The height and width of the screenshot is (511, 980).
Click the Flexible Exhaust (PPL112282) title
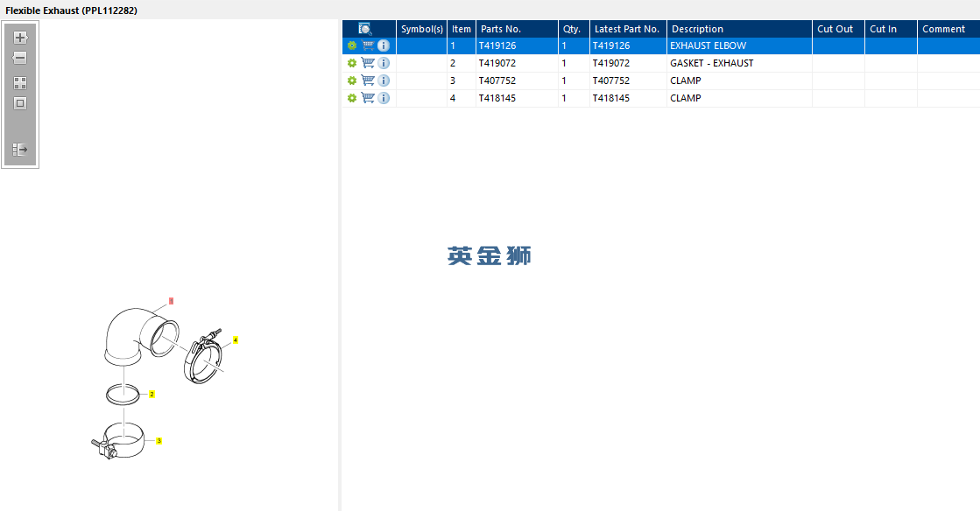pyautogui.click(x=71, y=10)
